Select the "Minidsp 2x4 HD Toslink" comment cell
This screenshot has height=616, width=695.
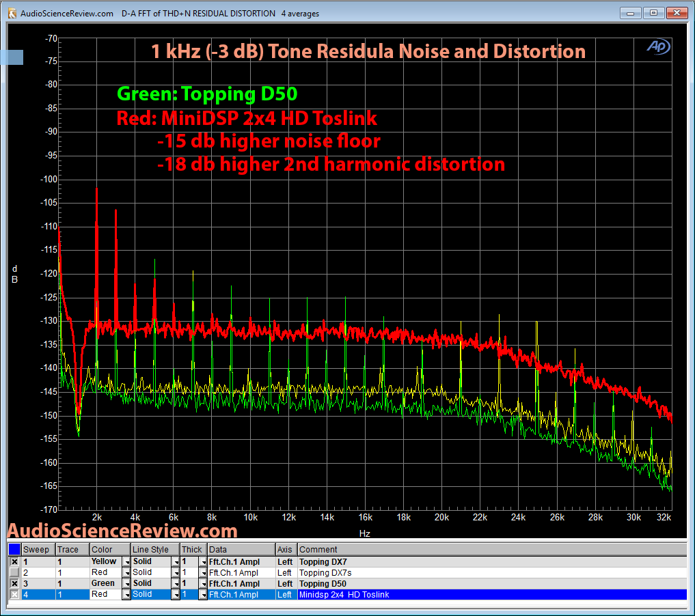(492, 595)
